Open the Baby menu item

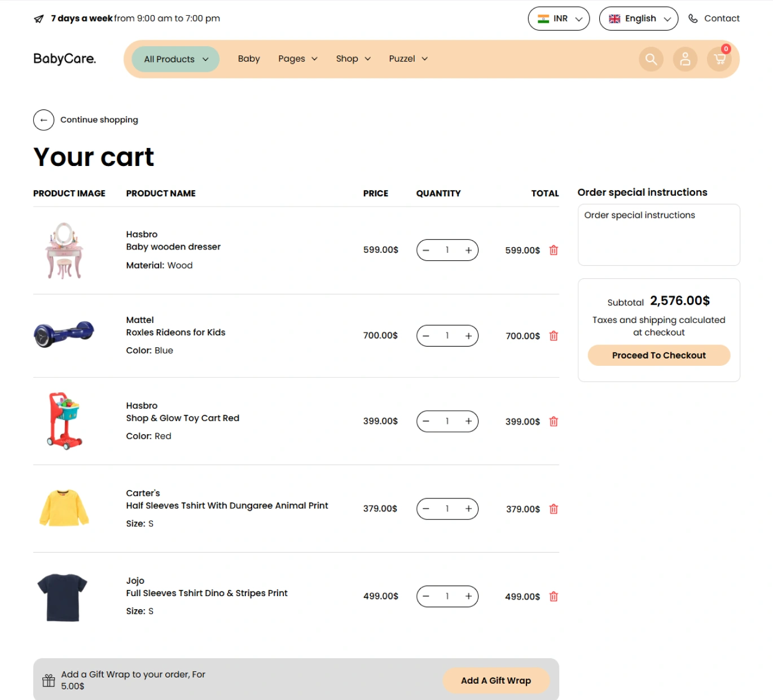pyautogui.click(x=249, y=59)
